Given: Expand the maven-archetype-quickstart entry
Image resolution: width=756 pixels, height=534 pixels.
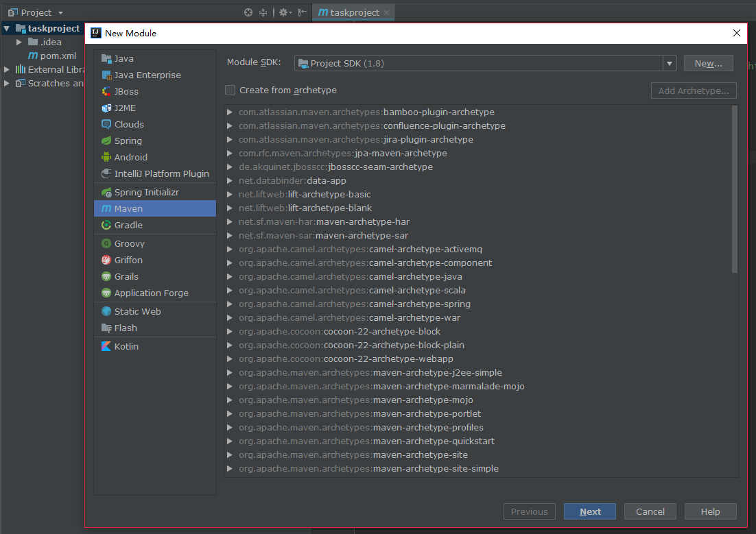Looking at the screenshot, I should click(x=231, y=441).
